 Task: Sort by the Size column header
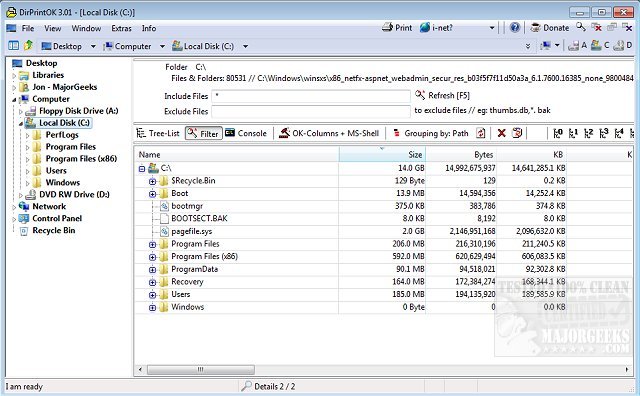click(x=382, y=154)
